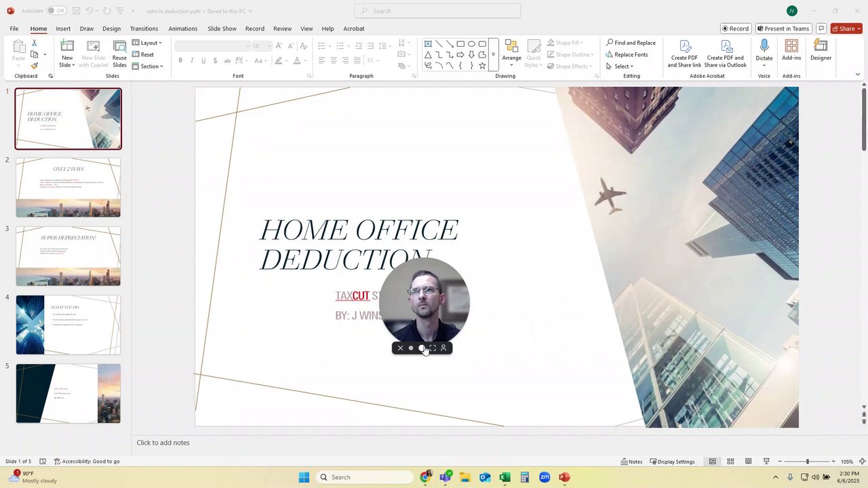Click Create PDF and Share link
This screenshot has width=868, height=488.
684,54
